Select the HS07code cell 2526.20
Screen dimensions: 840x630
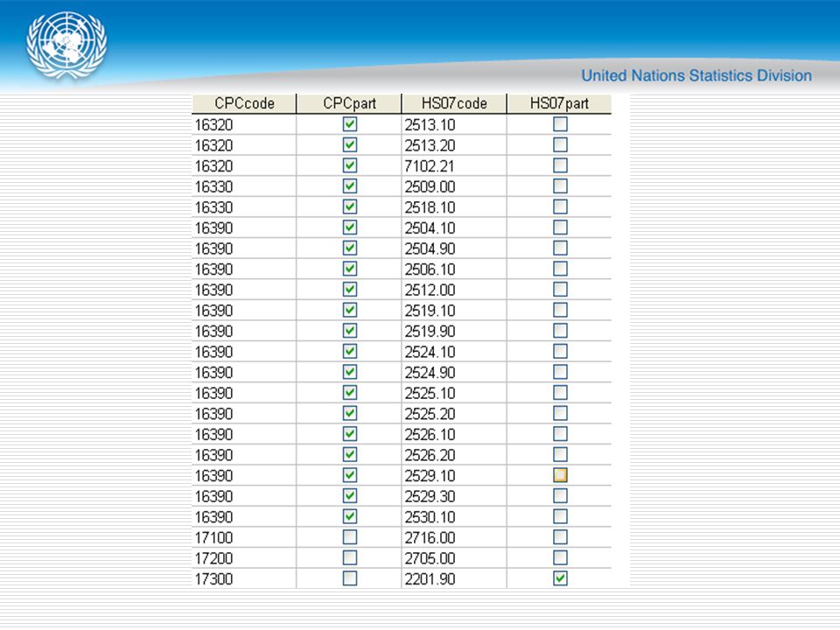point(454,454)
